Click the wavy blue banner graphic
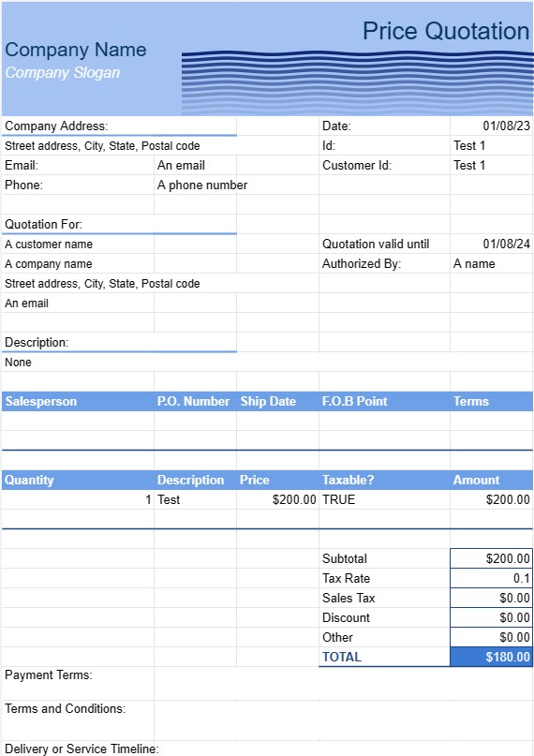This screenshot has width=534, height=756. 357,83
